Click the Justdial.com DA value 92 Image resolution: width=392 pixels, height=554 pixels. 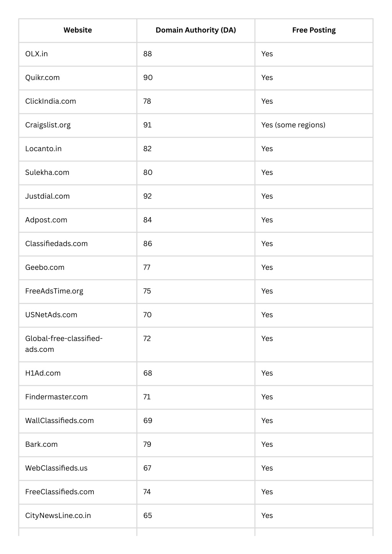147,196
